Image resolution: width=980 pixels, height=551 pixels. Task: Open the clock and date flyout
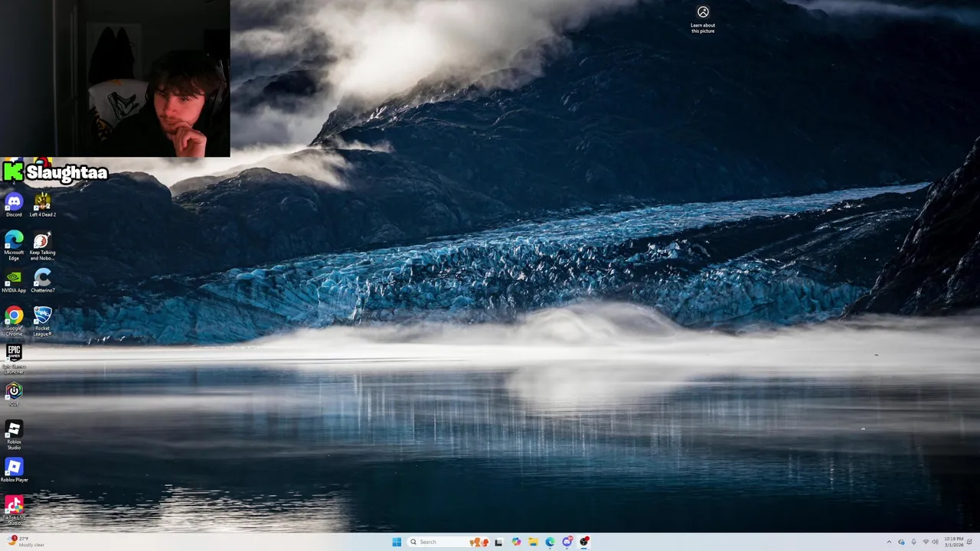coord(954,542)
